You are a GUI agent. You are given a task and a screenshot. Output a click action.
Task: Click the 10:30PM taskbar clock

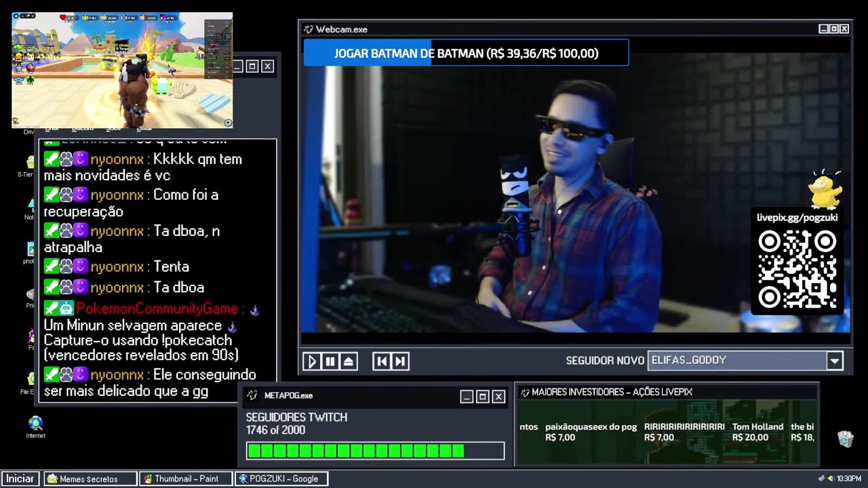click(849, 479)
